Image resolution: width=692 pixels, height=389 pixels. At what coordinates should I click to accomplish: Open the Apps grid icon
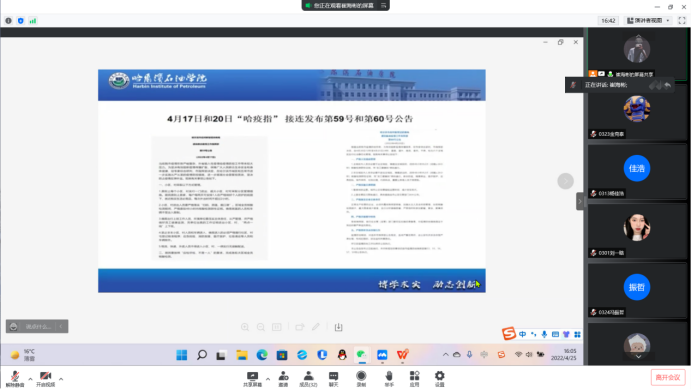click(x=414, y=379)
